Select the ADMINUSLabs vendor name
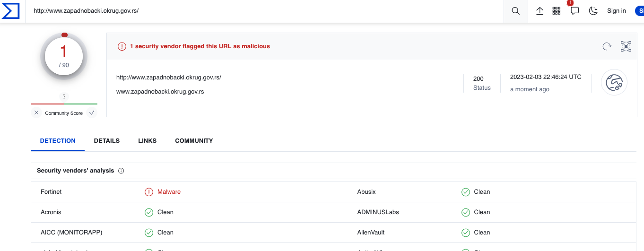Image resolution: width=644 pixels, height=251 pixels. (378, 212)
